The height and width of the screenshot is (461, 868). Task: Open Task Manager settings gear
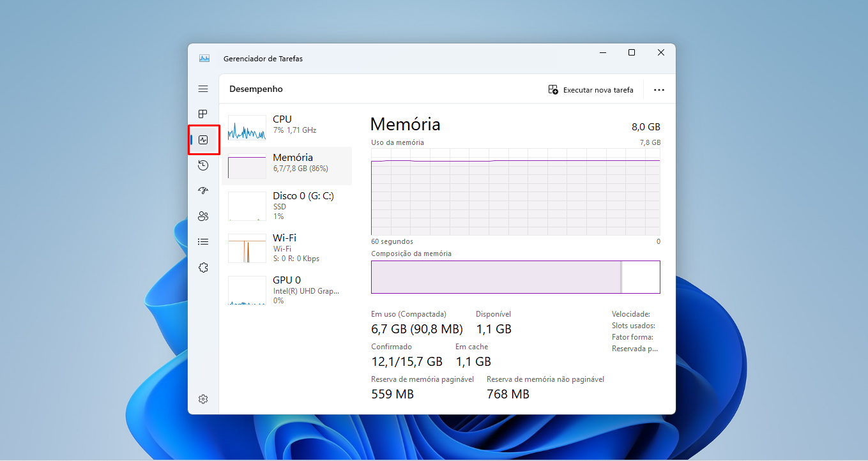[203, 399]
